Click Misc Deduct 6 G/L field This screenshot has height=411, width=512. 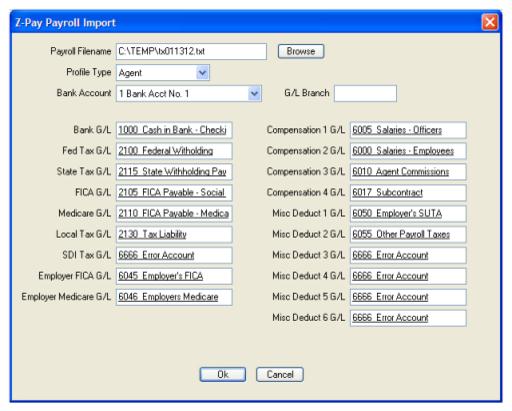[408, 318]
